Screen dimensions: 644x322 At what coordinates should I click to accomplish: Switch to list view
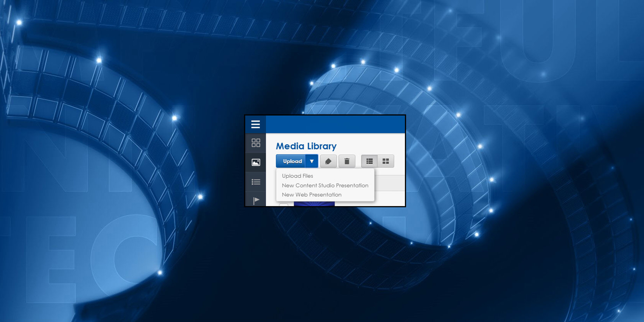point(369,161)
